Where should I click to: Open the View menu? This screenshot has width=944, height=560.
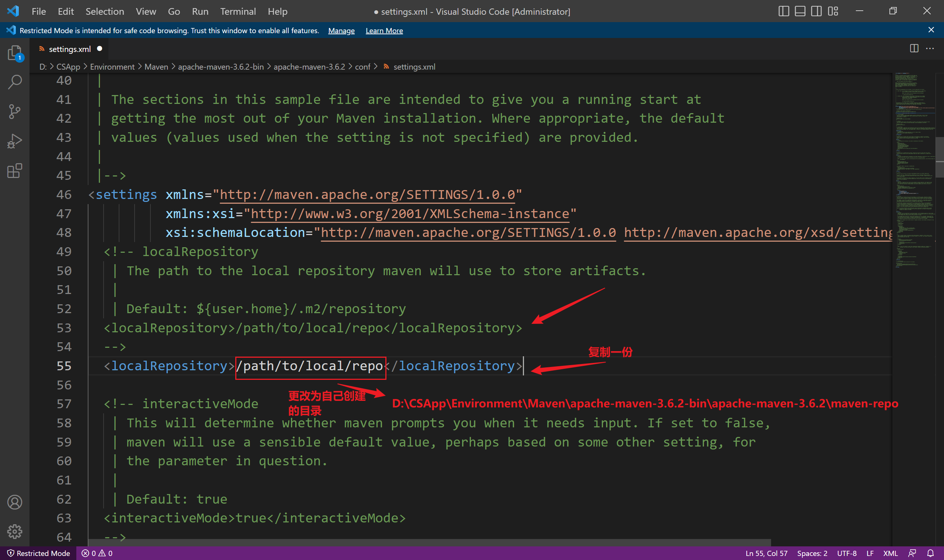(x=146, y=11)
